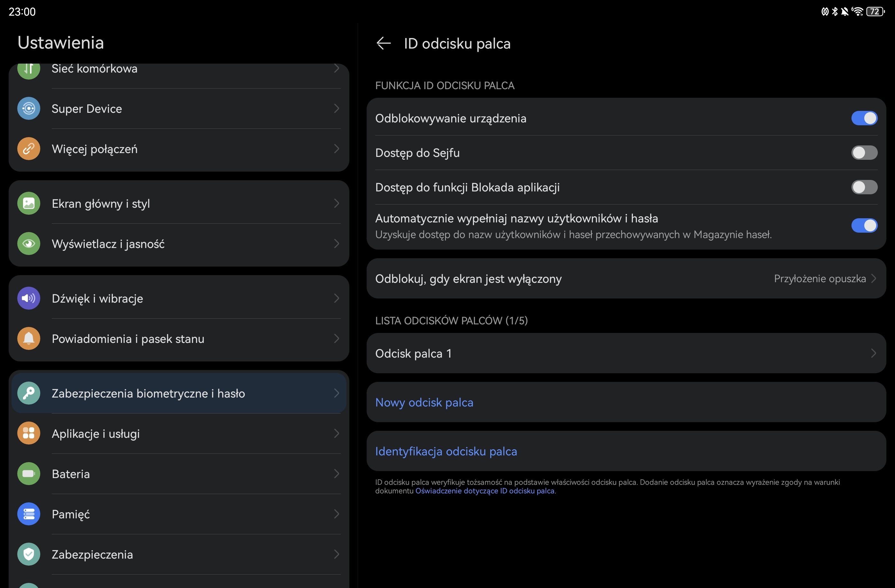Image resolution: width=895 pixels, height=588 pixels.
Task: Open Powiadomienia i pasek stanu settings
Action: [179, 339]
